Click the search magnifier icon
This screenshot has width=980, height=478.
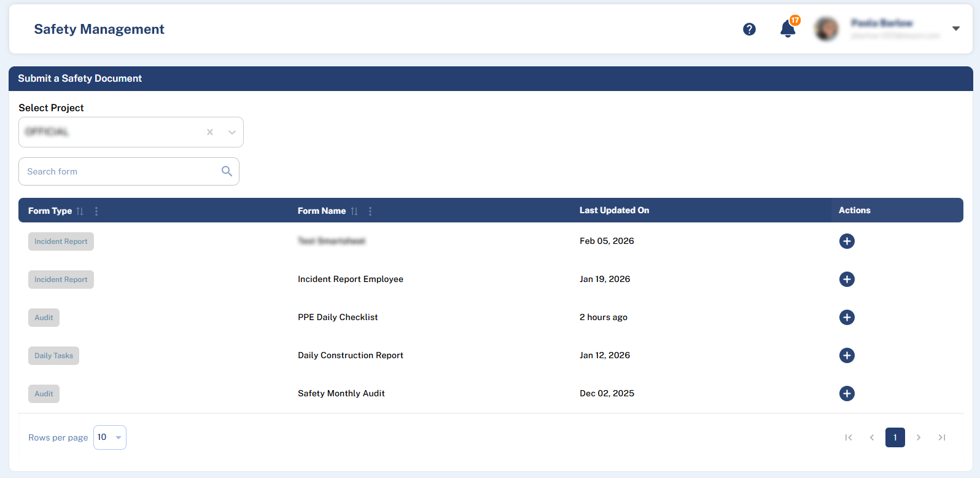(x=227, y=171)
